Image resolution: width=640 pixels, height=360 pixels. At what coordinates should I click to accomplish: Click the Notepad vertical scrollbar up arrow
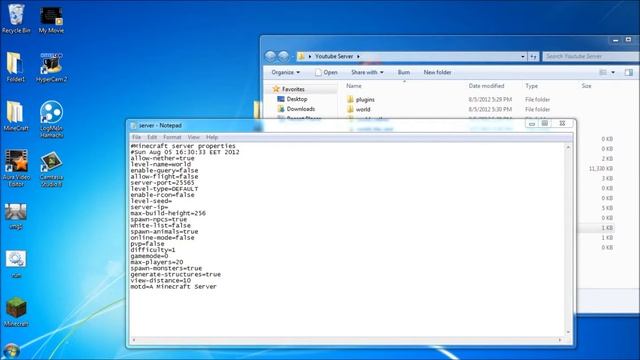pos(568,147)
